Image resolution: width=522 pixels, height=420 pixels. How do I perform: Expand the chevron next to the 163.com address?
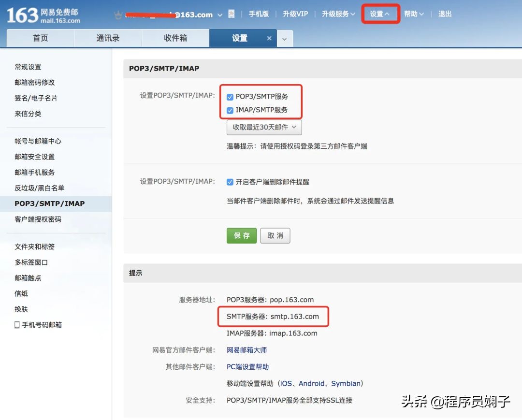coord(219,14)
